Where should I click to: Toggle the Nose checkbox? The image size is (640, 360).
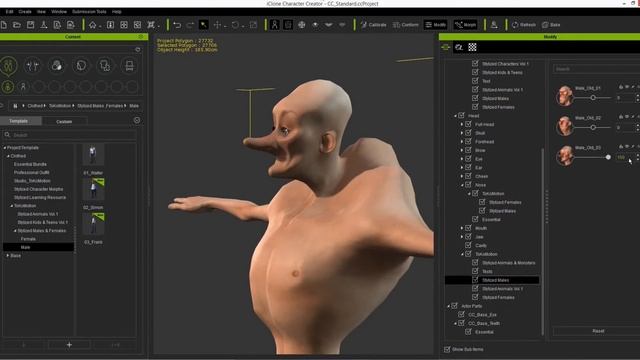pos(469,184)
